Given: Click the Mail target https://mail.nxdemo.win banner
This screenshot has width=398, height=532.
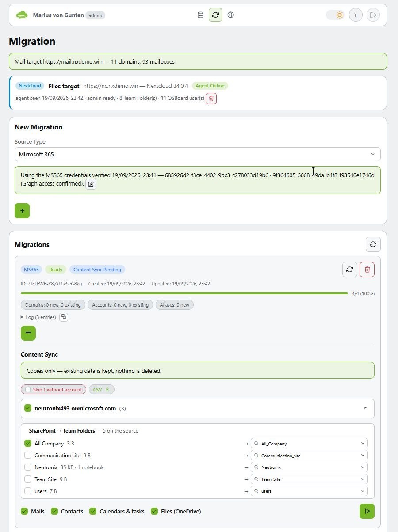Looking at the screenshot, I should (x=198, y=61).
